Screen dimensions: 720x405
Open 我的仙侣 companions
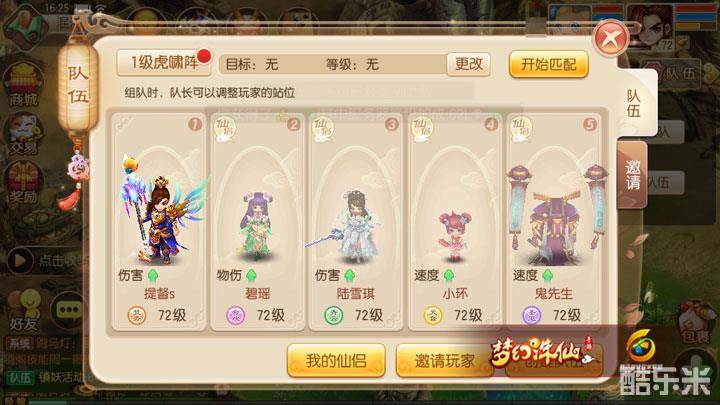point(336,360)
